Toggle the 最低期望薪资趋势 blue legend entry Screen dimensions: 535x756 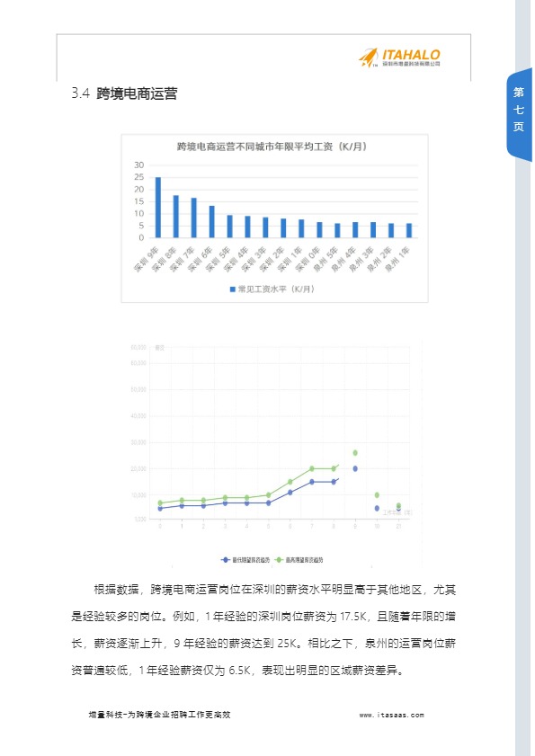tap(245, 560)
